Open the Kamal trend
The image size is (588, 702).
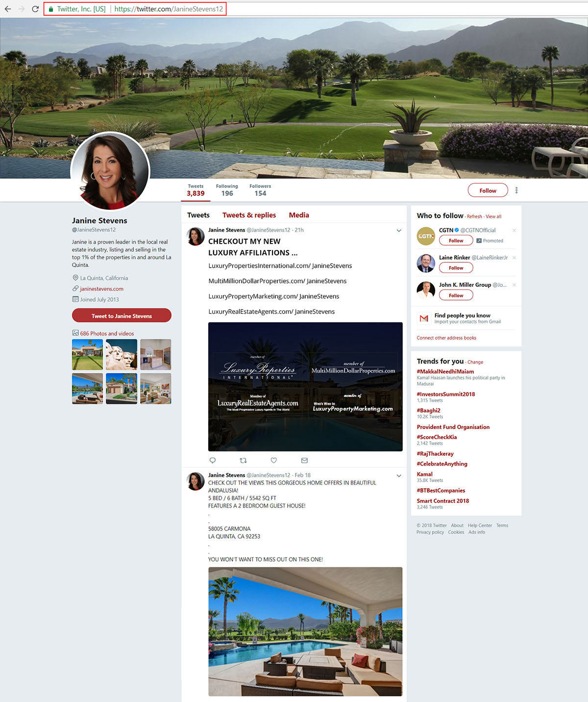pyautogui.click(x=425, y=474)
